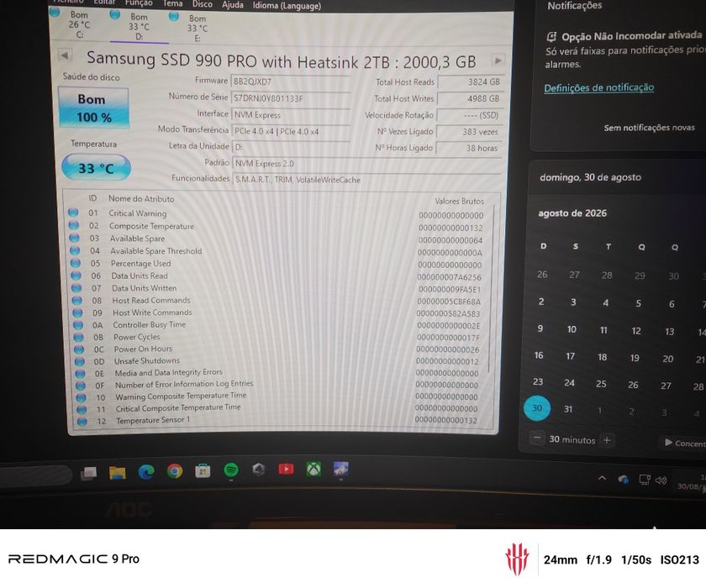Open the Função menu
The height and width of the screenshot is (588, 706).
point(139,3)
